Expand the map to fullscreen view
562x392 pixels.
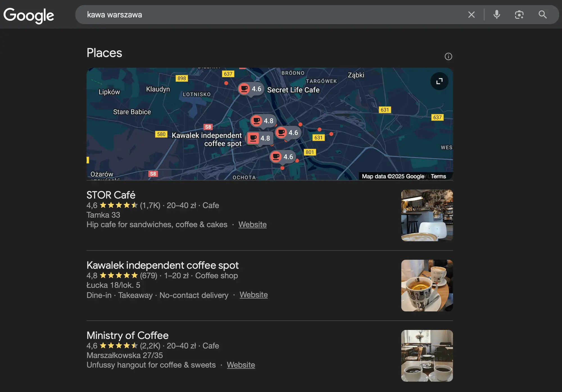[x=439, y=81]
